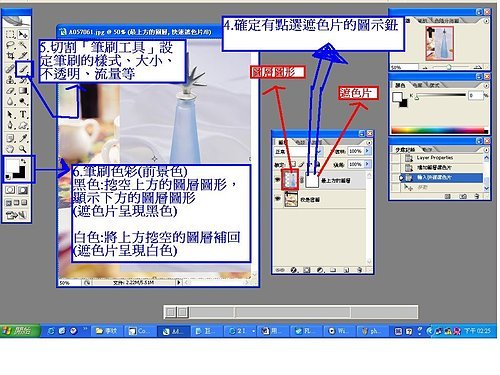Choose Standard Screen Mode in toolbox
This screenshot has height=375, width=500.
click(x=9, y=203)
